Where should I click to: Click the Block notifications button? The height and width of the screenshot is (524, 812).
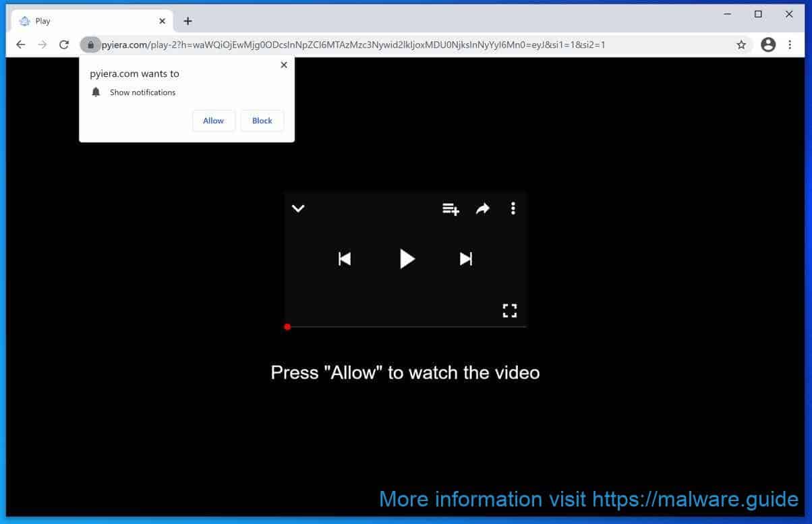point(262,121)
